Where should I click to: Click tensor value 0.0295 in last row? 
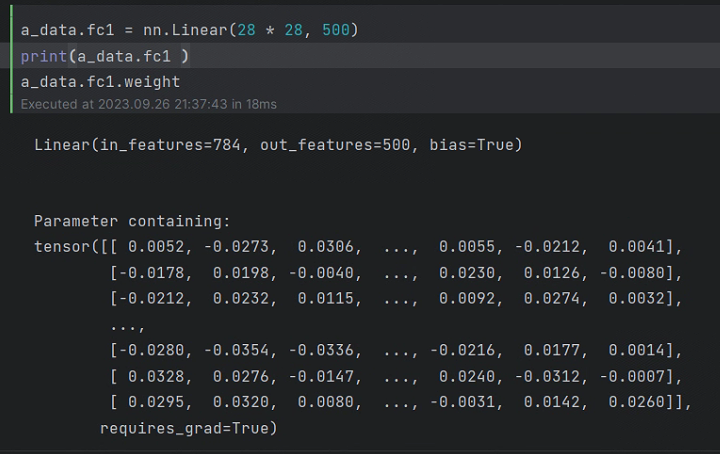(156, 403)
